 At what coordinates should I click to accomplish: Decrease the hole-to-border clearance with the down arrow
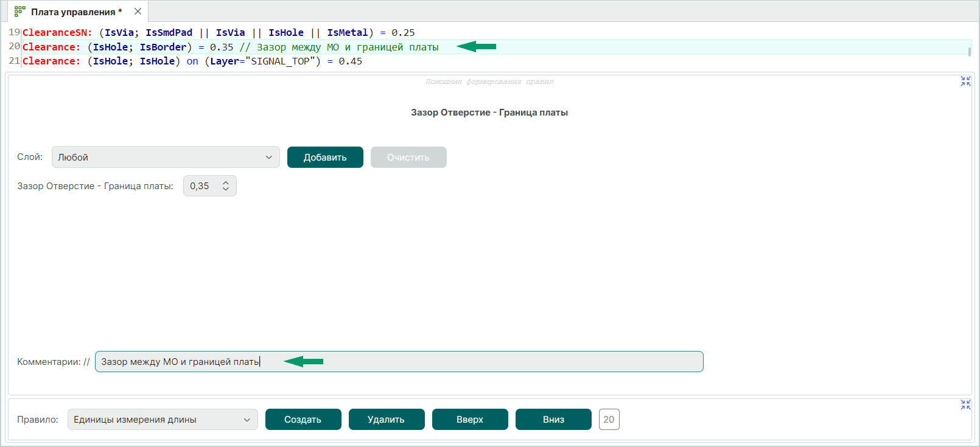click(226, 190)
